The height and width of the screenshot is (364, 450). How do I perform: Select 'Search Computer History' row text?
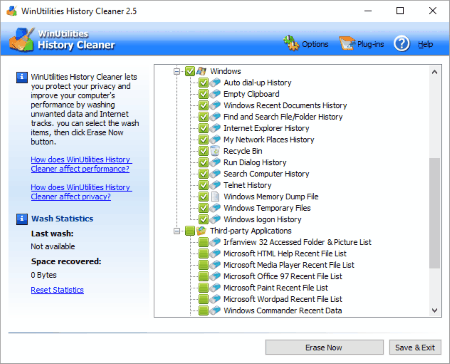tap(266, 174)
